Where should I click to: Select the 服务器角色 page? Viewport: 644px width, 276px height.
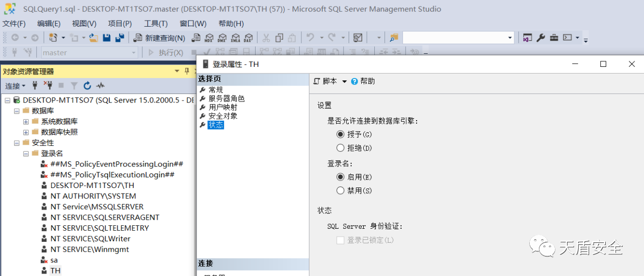[x=227, y=99]
